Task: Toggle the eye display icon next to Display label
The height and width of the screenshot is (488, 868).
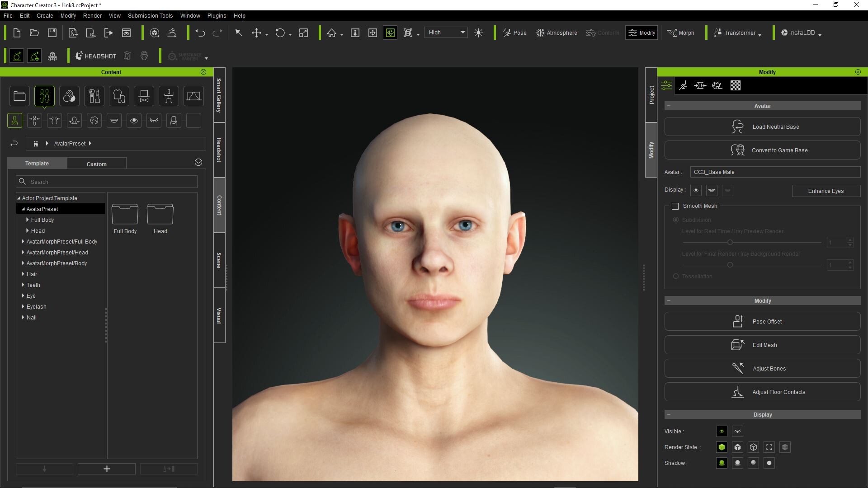Action: [696, 190]
